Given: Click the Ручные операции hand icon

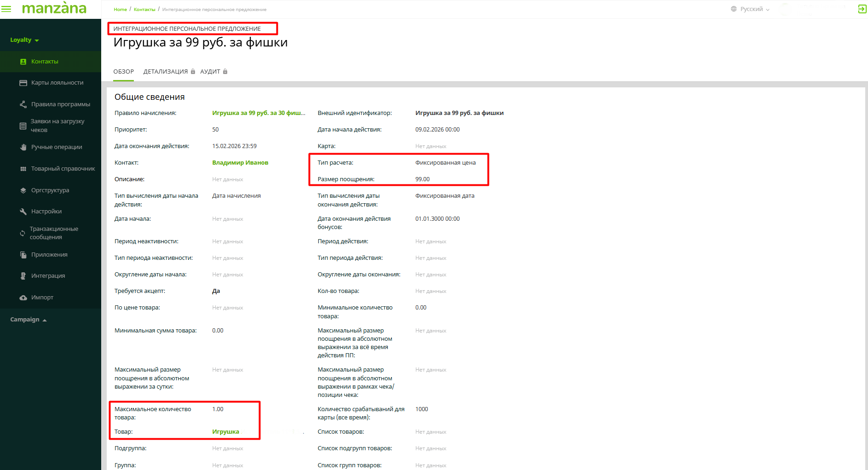Looking at the screenshot, I should pos(23,147).
